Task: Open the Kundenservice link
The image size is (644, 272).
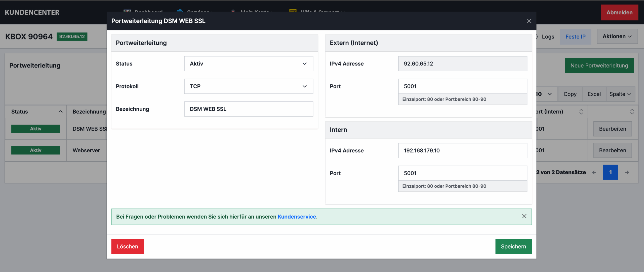Action: 297,217
